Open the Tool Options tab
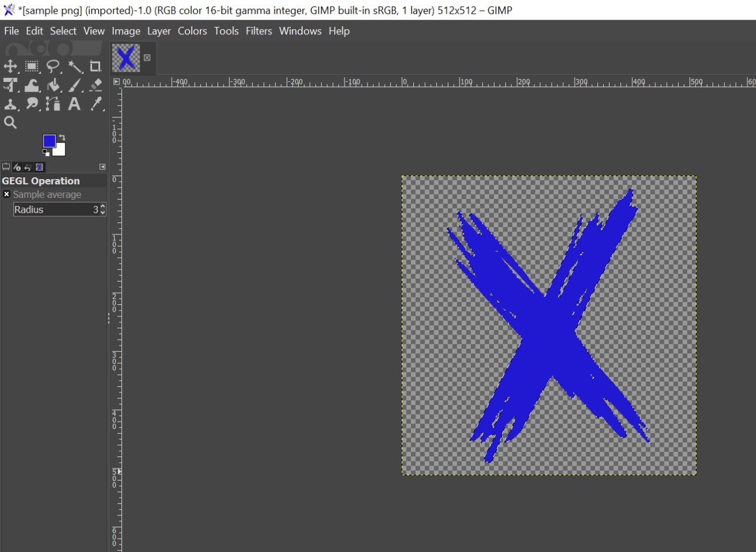This screenshot has height=552, width=756. [x=6, y=167]
